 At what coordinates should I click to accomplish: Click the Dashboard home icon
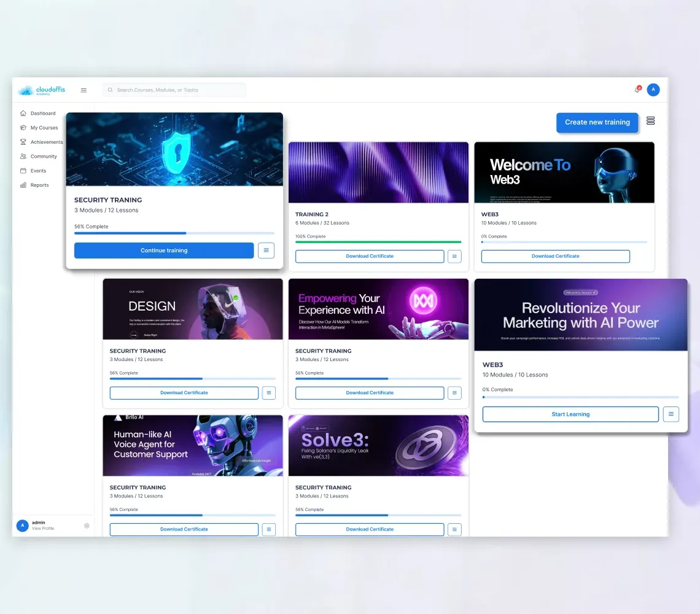23,114
